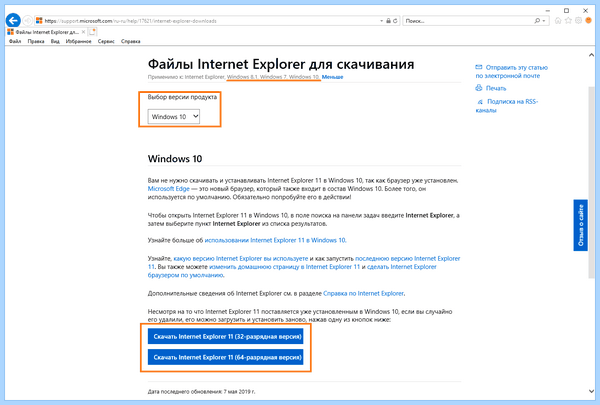Open Tools via the gear icon
The image size is (600, 405).
pyautogui.click(x=578, y=21)
